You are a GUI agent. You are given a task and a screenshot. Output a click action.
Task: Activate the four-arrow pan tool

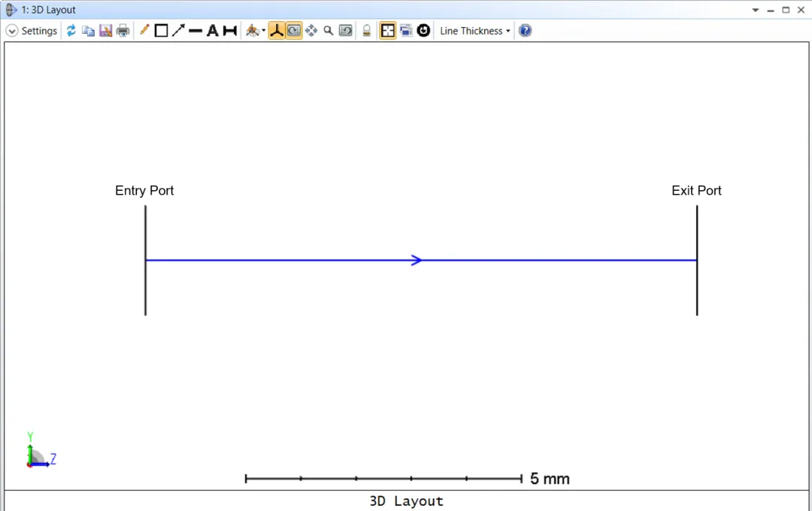pos(311,31)
